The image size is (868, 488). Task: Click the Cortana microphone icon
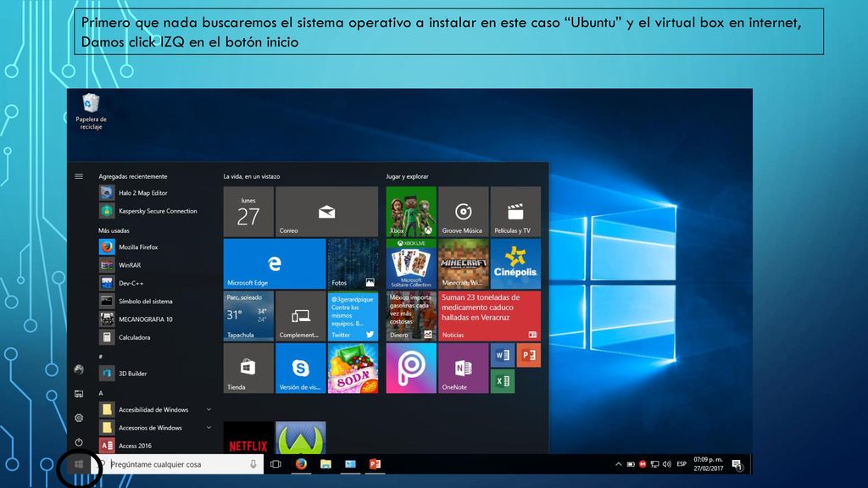pos(253,464)
